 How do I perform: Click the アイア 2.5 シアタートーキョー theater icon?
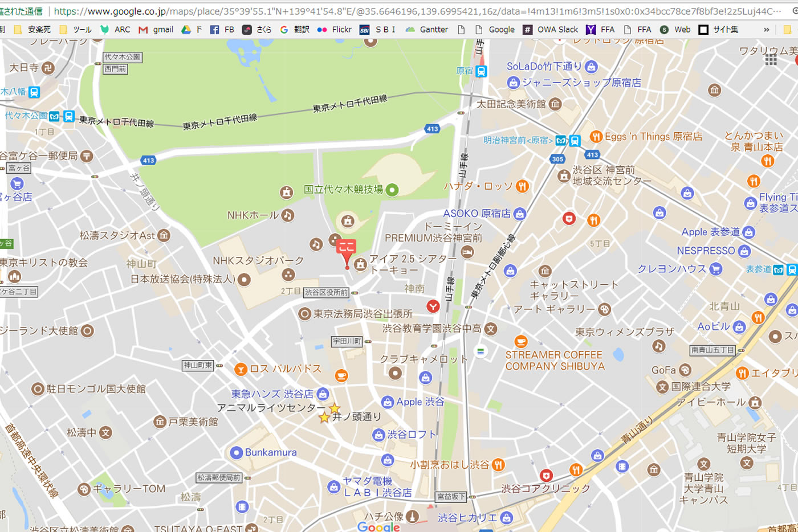[x=360, y=264]
